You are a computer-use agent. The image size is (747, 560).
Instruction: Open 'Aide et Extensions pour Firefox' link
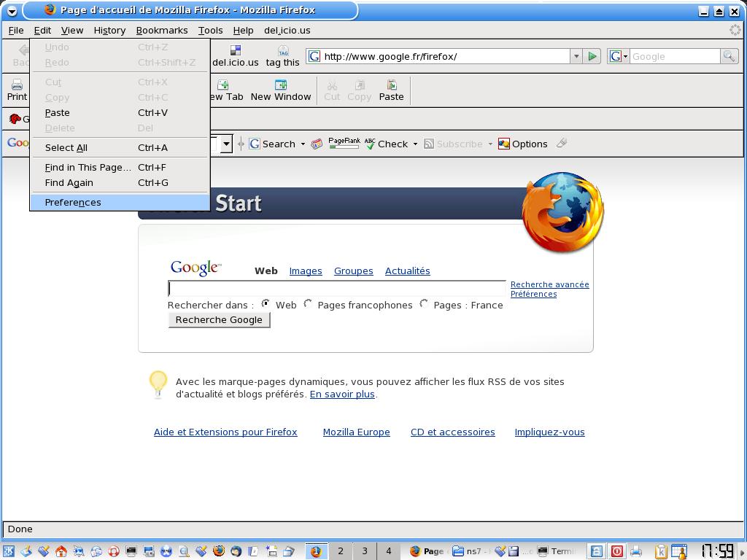tap(225, 432)
